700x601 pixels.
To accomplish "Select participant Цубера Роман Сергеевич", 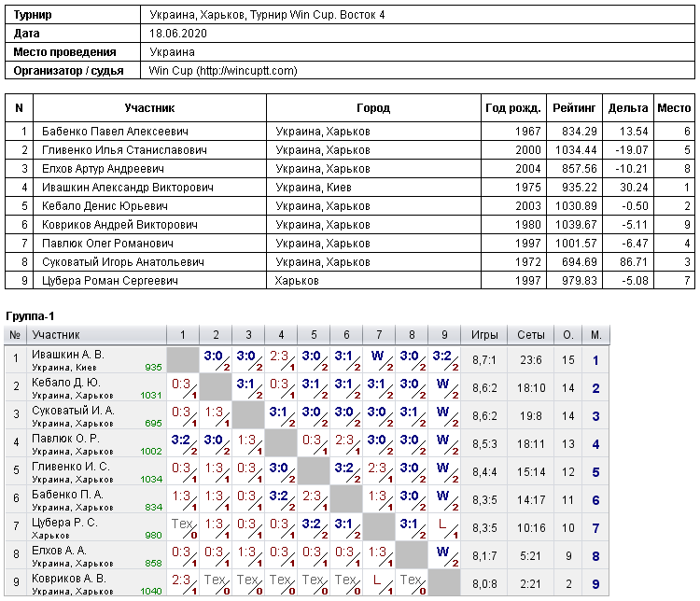I will pyautogui.click(x=110, y=280).
